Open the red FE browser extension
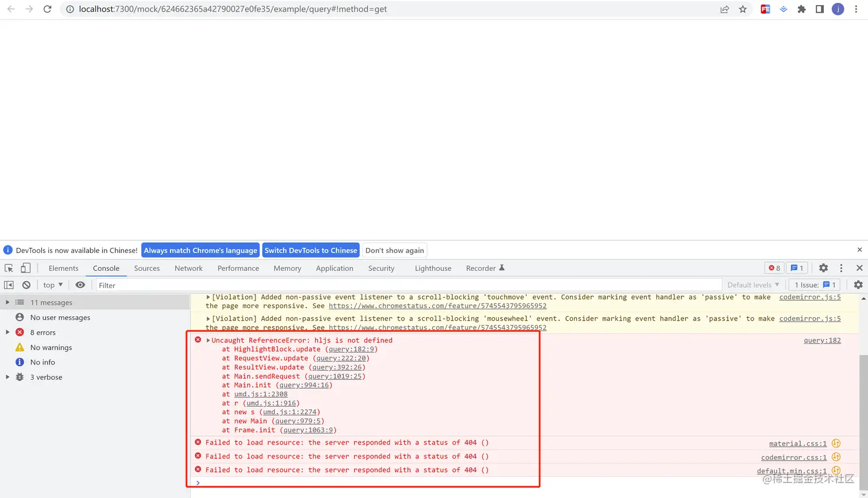The height and width of the screenshot is (498, 868). (x=765, y=9)
